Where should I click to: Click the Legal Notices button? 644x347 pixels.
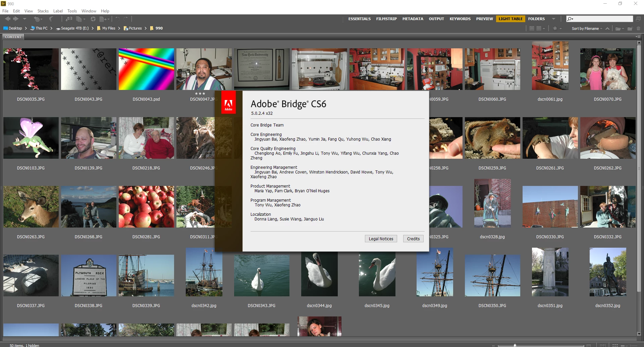coord(381,239)
